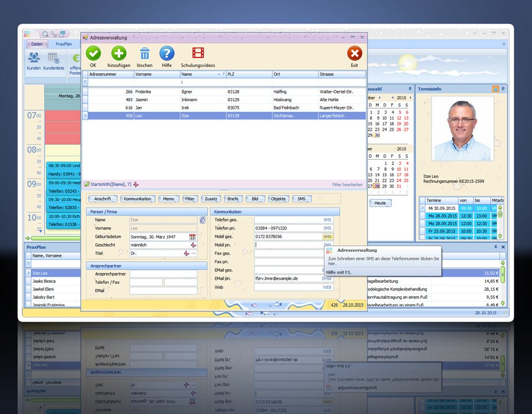
Task: Go to next month in top calendar
Action: click(x=379, y=98)
